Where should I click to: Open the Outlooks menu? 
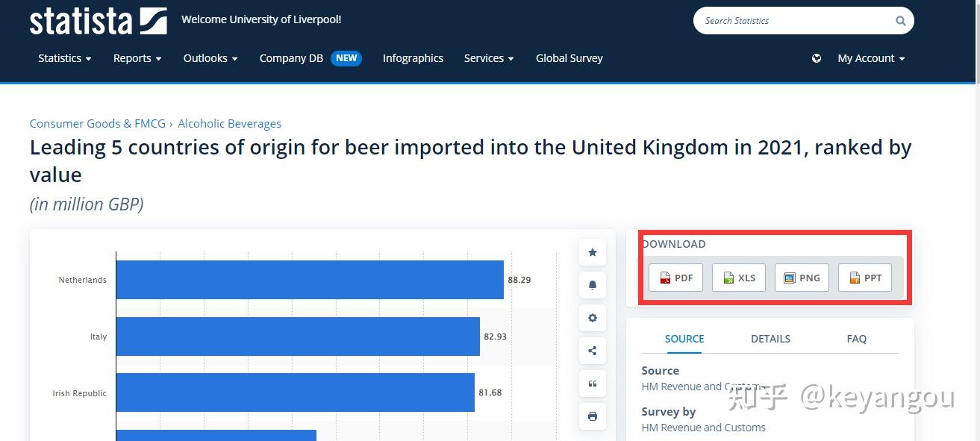210,58
